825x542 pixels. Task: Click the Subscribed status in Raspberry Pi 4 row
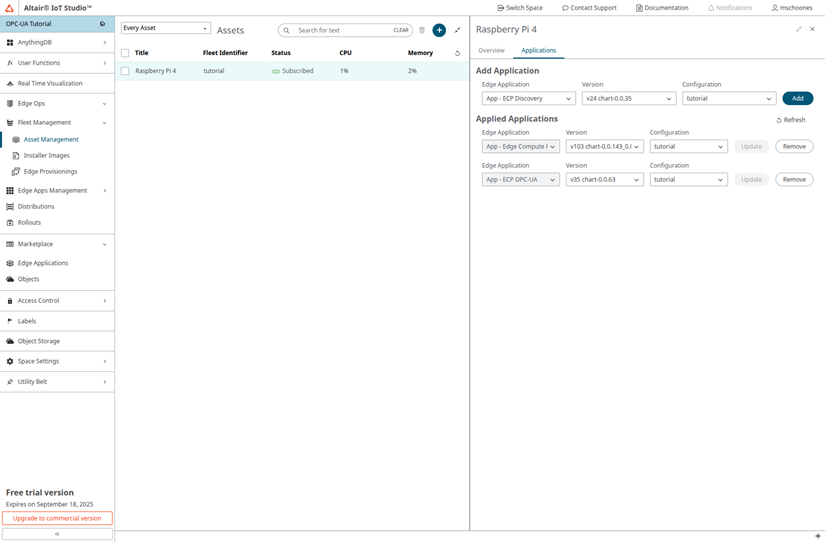(293, 71)
